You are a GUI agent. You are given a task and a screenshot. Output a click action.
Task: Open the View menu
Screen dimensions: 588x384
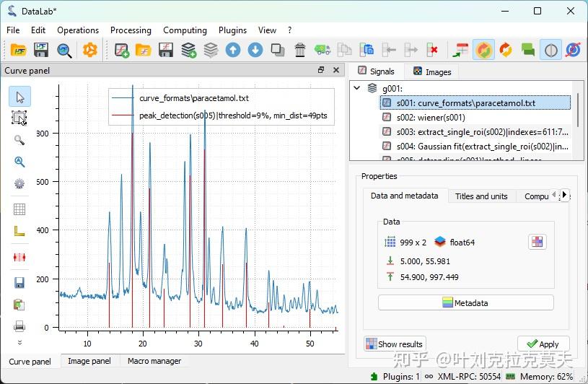pyautogui.click(x=267, y=30)
